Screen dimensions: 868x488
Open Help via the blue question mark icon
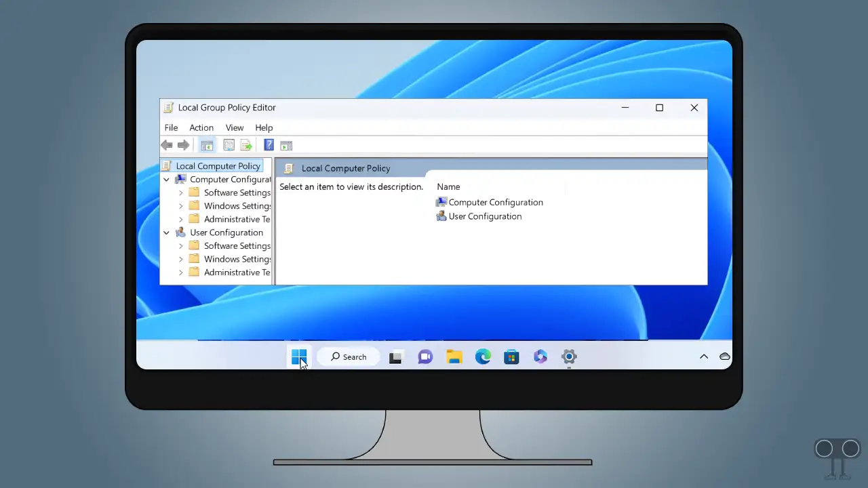269,145
